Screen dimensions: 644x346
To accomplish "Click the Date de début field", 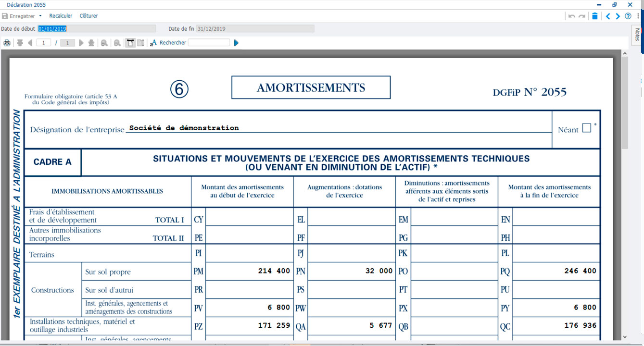I will [97, 29].
